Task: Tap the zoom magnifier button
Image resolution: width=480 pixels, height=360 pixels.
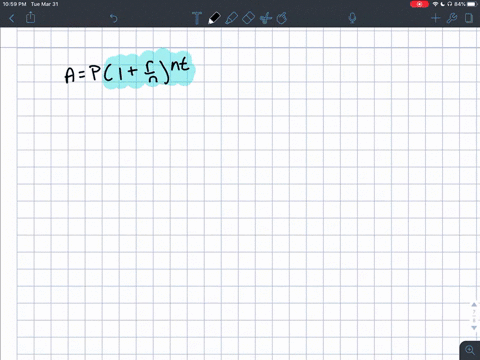Action: 470,350
